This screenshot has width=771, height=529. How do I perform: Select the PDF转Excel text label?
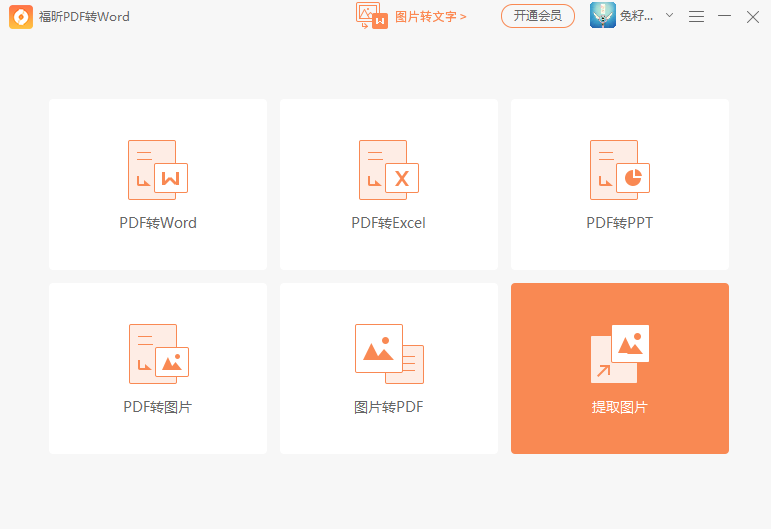pos(388,223)
